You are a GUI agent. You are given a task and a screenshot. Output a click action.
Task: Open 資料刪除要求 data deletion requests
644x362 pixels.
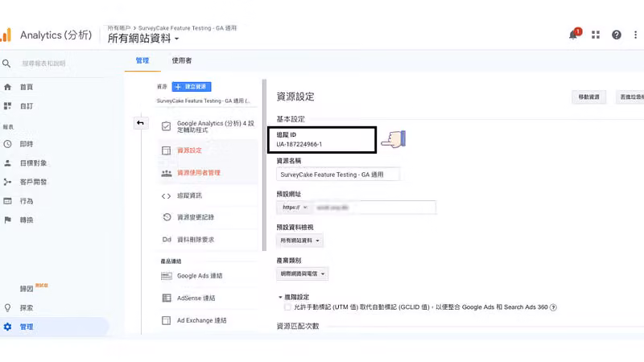pyautogui.click(x=196, y=239)
